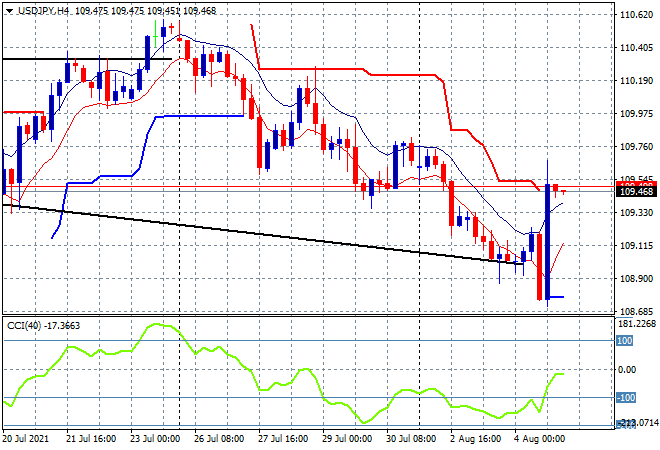Select price scale value 109.760
The height and width of the screenshot is (450, 660).
coord(636,146)
